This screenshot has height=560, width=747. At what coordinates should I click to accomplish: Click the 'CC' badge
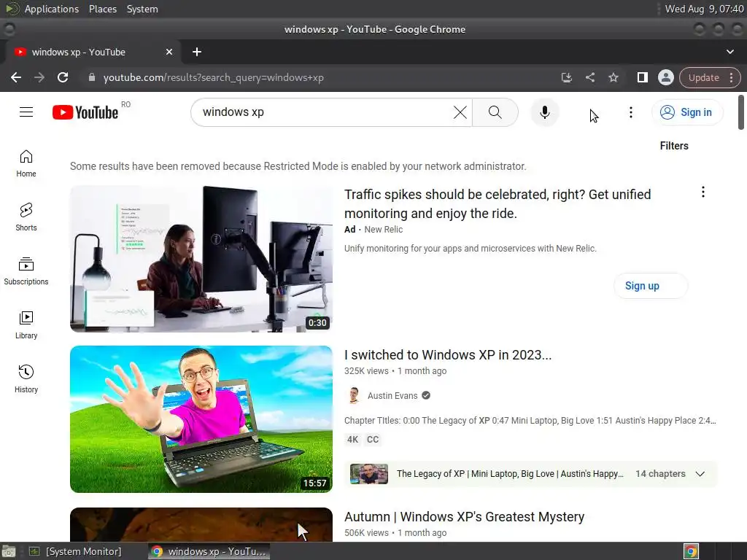pos(373,440)
